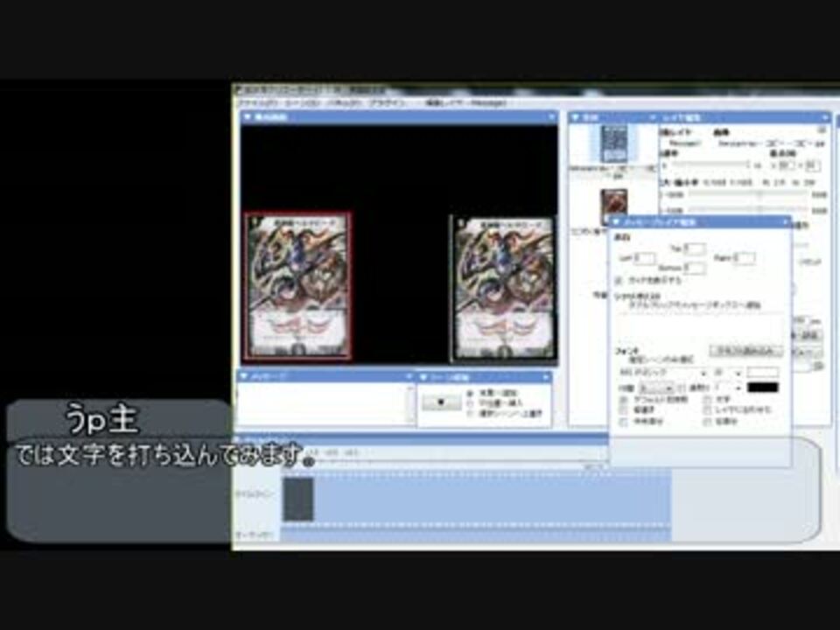840x630 pixels.
Task: Open the ファイル menu in the menu bar
Action: pyautogui.click(x=257, y=103)
